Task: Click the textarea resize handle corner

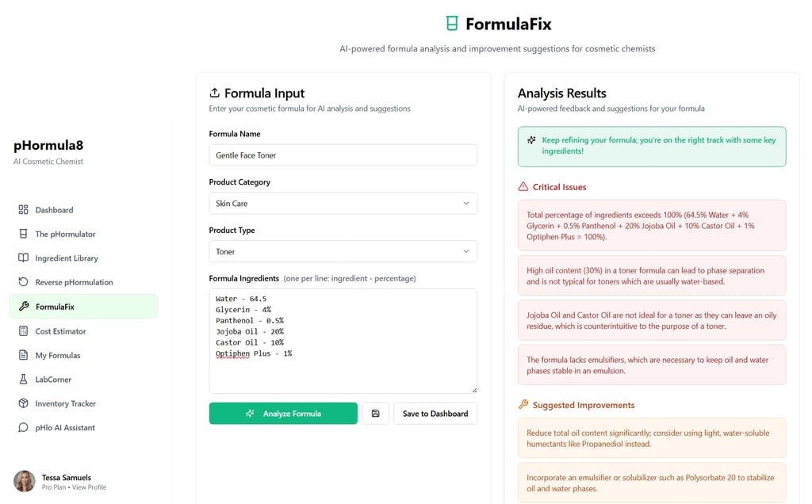Action: pyautogui.click(x=474, y=390)
